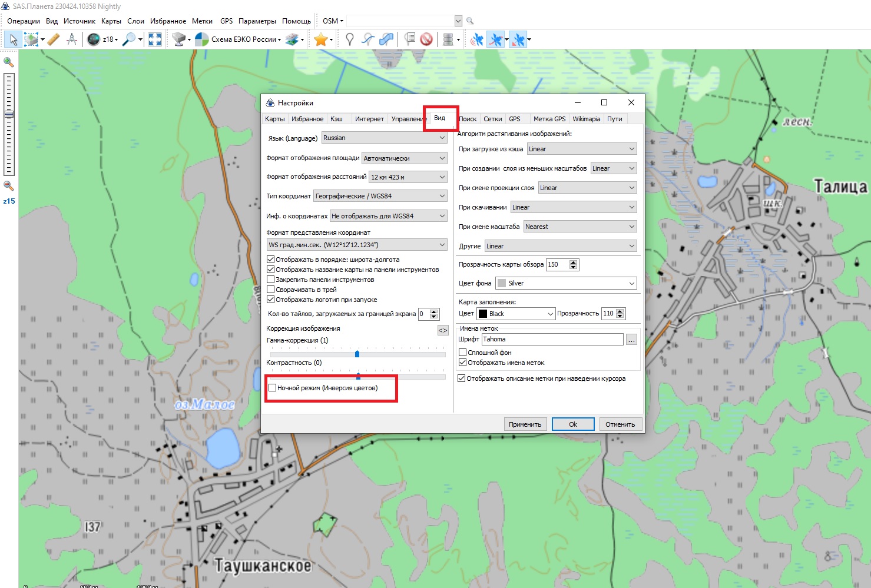Click the full screen mode icon
Screen dimensions: 871x588
pyautogui.click(x=155, y=39)
